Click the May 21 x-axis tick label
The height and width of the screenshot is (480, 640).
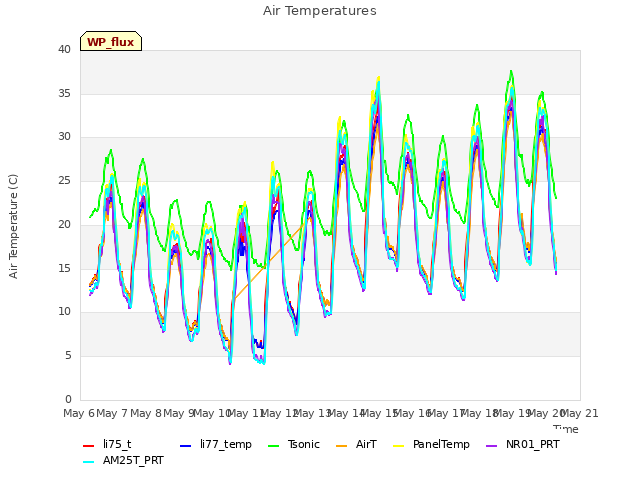click(x=580, y=413)
